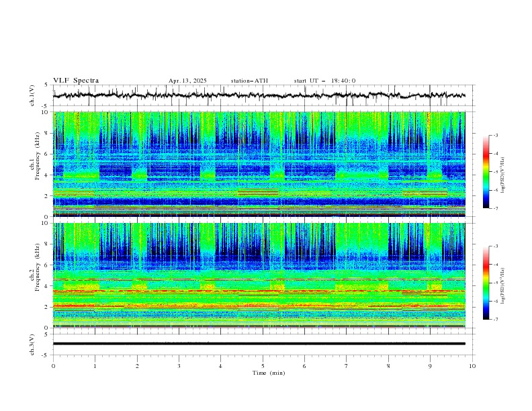The width and height of the screenshot is (532, 411).
Task: Click time axis tick label "8"
Action: click(388, 366)
